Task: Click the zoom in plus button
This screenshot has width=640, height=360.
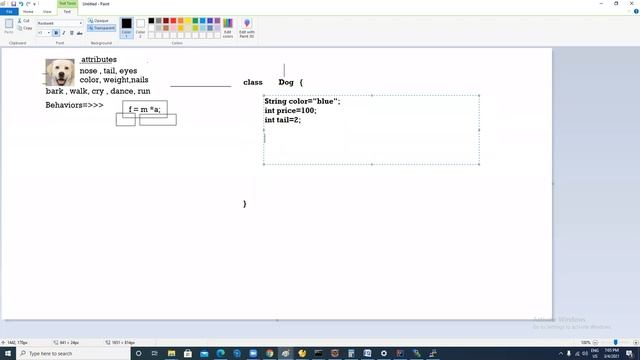Action: pyautogui.click(x=636, y=342)
